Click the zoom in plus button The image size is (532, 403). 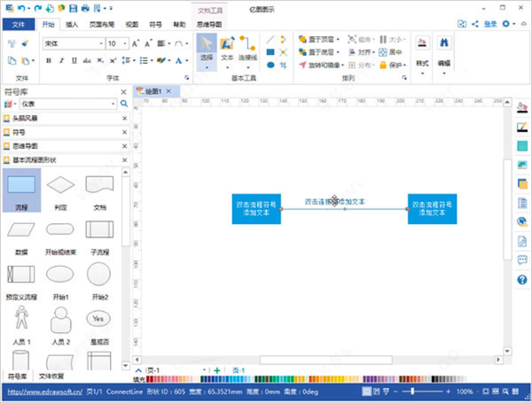448,391
